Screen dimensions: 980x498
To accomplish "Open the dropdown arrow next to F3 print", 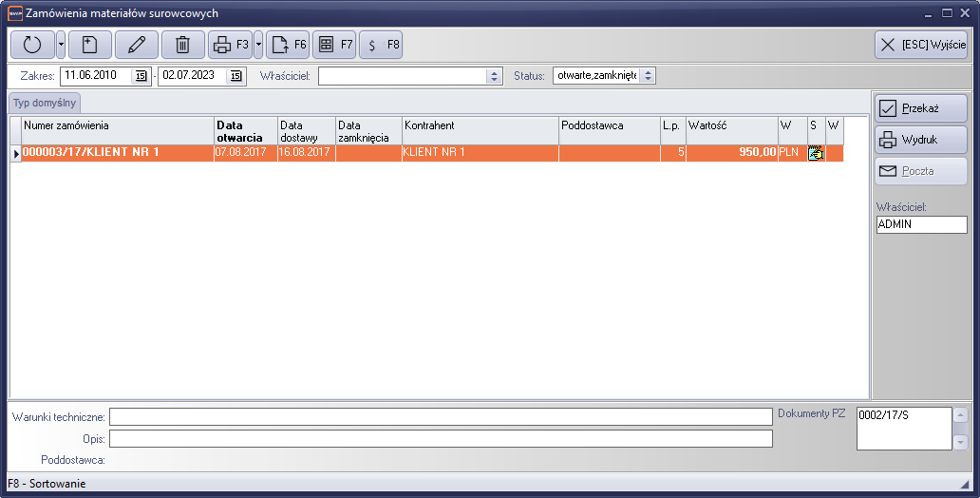I will point(258,45).
